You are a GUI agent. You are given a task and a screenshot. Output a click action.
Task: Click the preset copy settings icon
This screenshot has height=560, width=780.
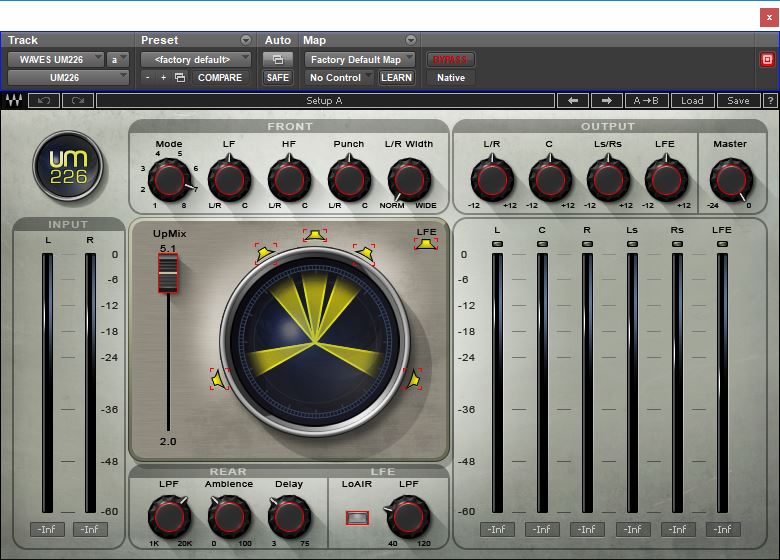pyautogui.click(x=180, y=78)
